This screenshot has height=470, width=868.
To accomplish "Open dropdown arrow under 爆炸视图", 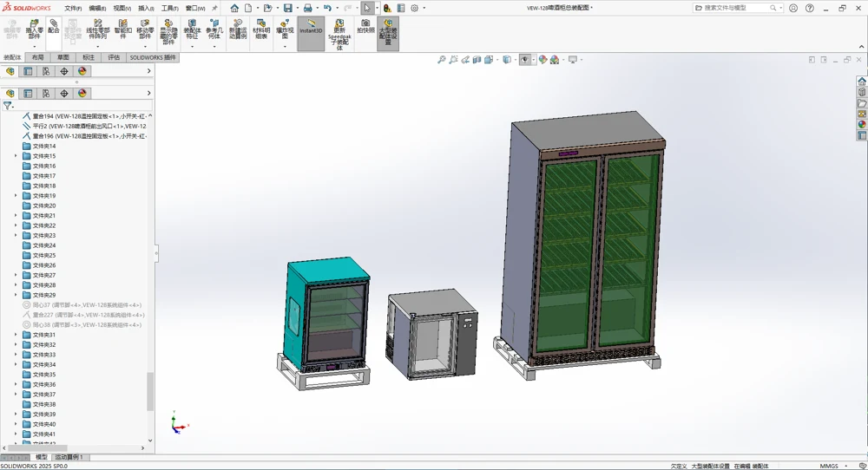I will [x=285, y=47].
